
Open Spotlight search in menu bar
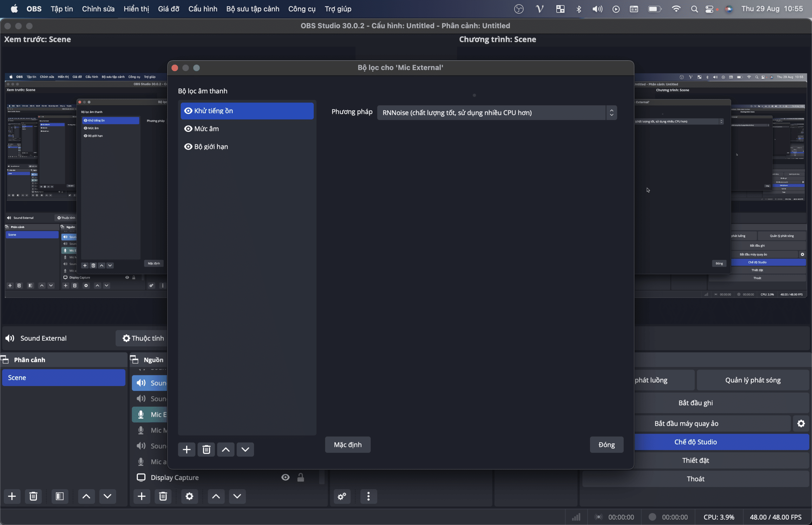(694, 9)
